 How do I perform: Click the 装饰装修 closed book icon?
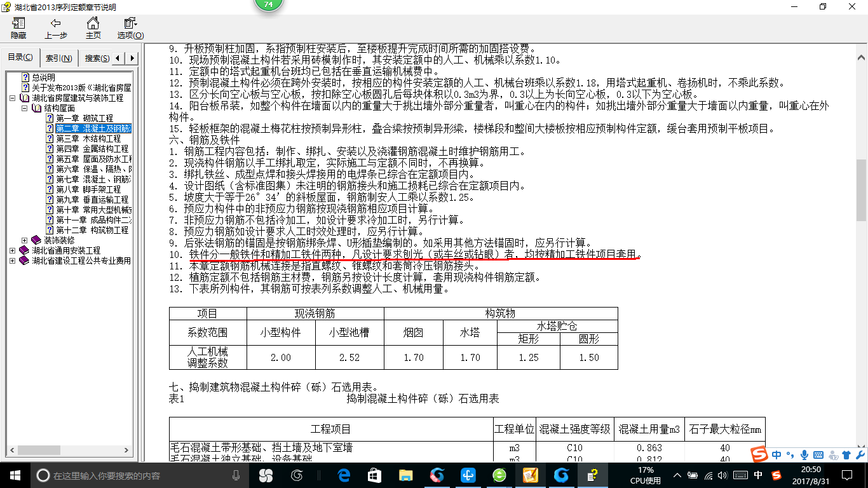tap(36, 240)
